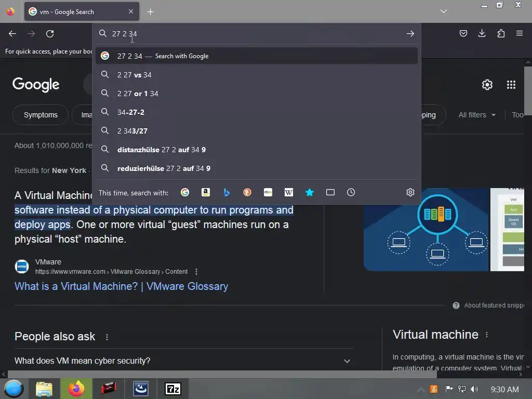Show hidden tray icons
The image size is (532, 399).
[421, 389]
